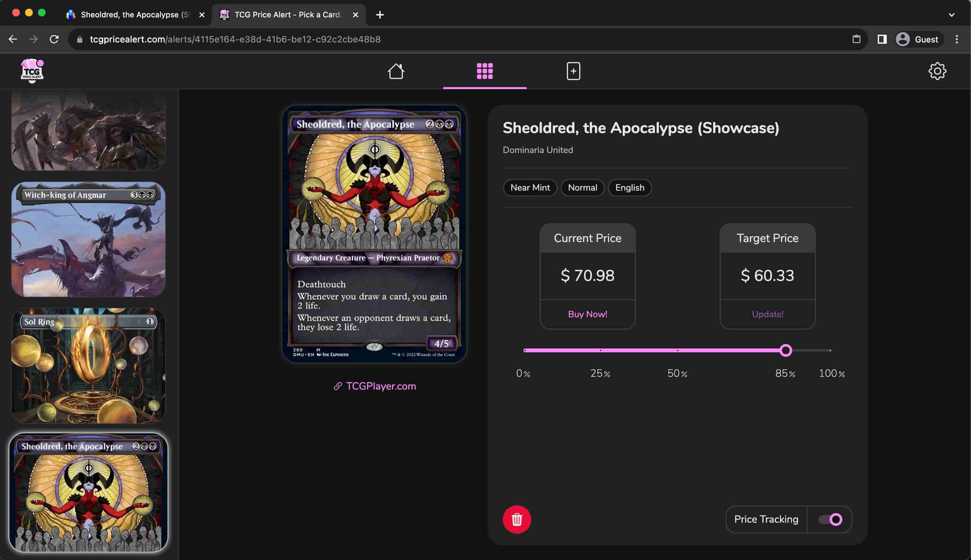
Task: Toggle the browser side panel
Action: pos(882,39)
